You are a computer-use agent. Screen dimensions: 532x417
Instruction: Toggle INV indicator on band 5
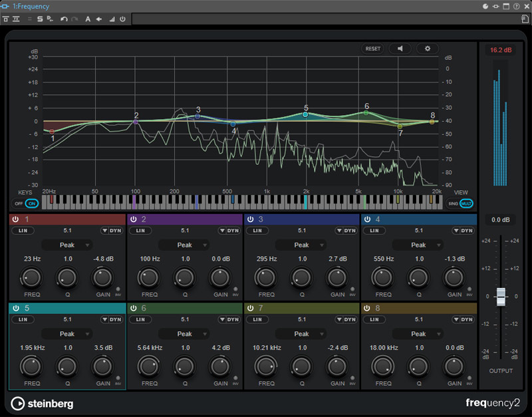(118, 379)
